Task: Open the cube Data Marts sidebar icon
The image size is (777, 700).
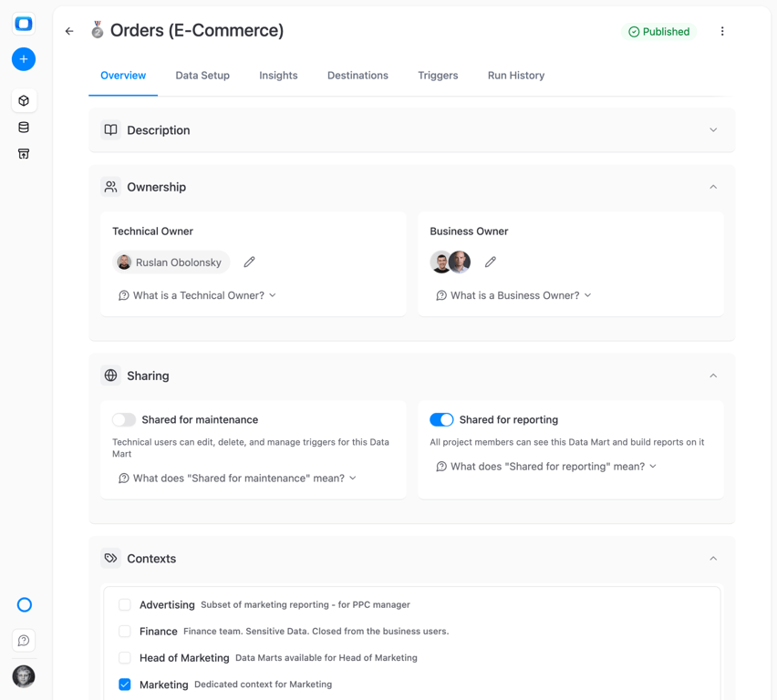Action: coord(24,100)
